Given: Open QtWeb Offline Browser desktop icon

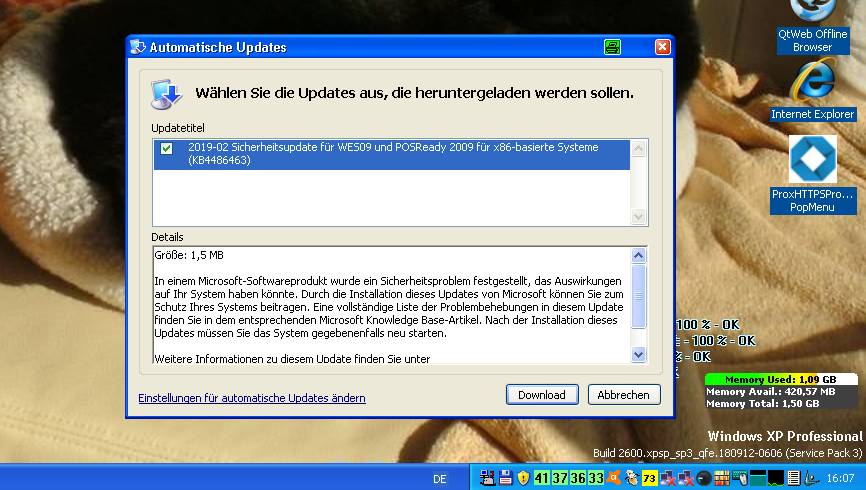Looking at the screenshot, I should [812, 27].
